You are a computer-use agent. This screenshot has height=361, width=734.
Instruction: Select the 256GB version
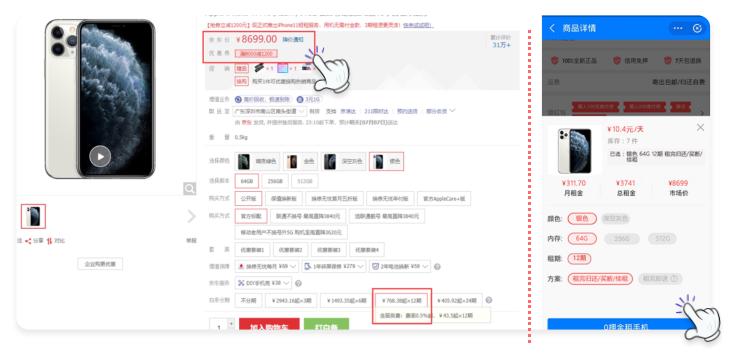click(x=275, y=181)
